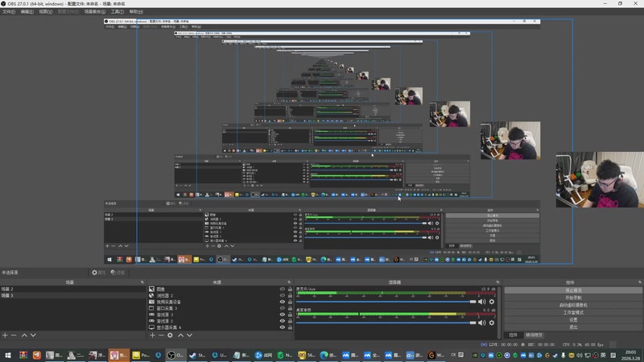Screen dimensions: 644x362
Task: Open the 场景集合(S) menu
Action: (x=95, y=12)
